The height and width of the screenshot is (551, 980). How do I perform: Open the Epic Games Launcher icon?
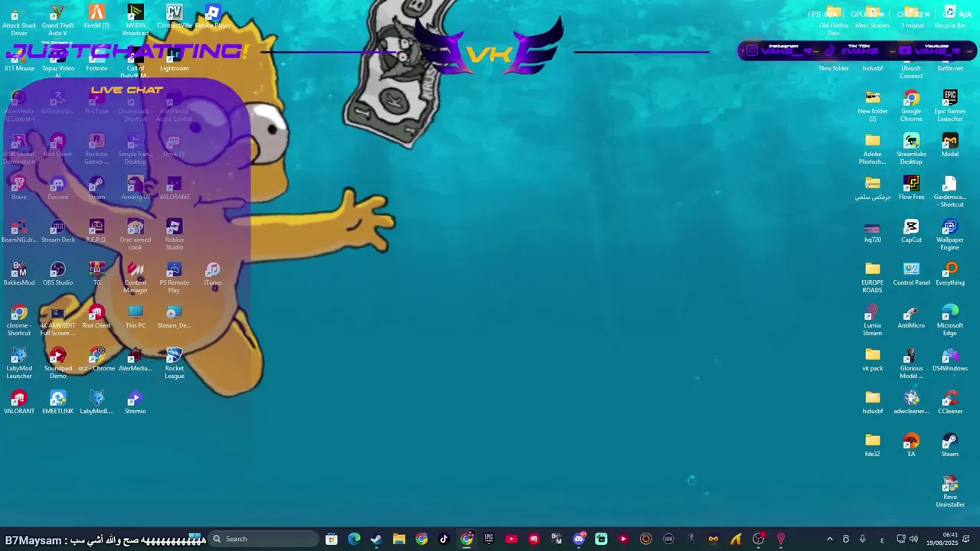950,106
